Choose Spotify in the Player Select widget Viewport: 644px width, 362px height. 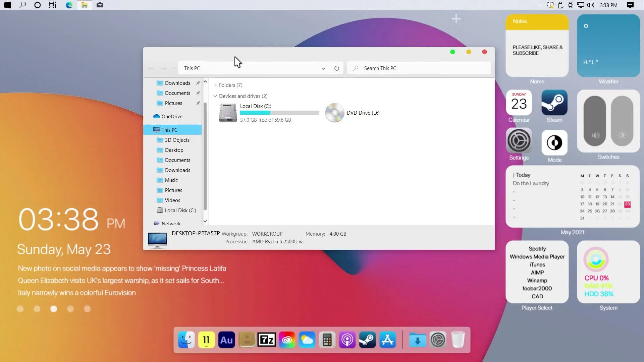(x=537, y=249)
